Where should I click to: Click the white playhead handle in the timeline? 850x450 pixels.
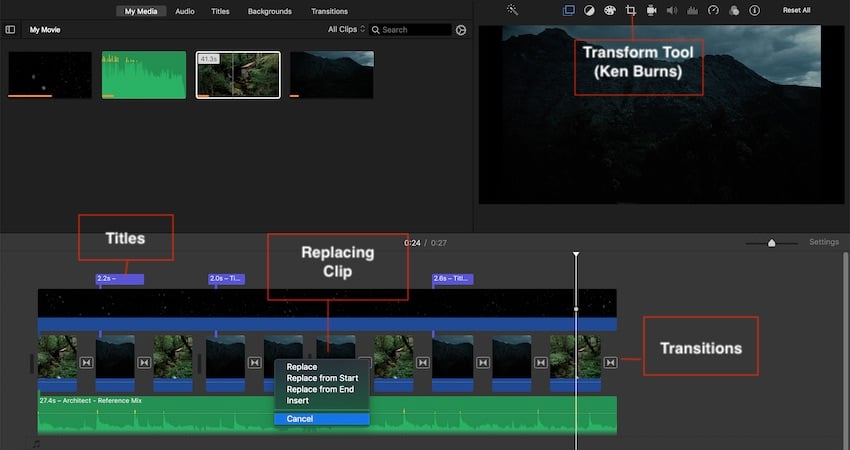click(x=576, y=254)
